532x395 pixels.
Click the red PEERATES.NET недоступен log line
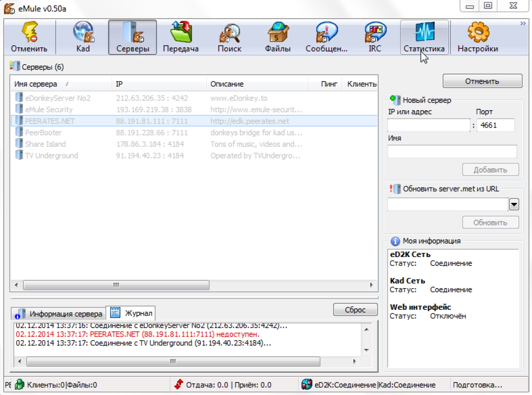pyautogui.click(x=138, y=334)
